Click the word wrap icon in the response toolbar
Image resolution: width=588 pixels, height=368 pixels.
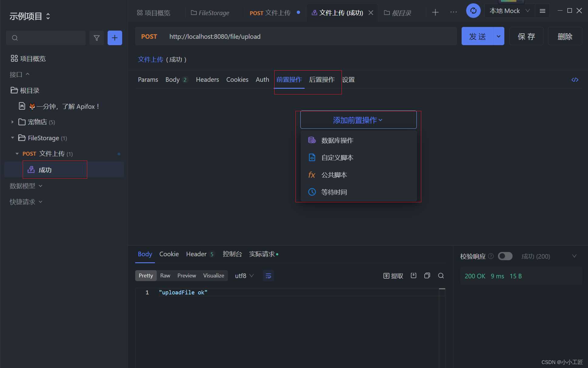pyautogui.click(x=268, y=276)
